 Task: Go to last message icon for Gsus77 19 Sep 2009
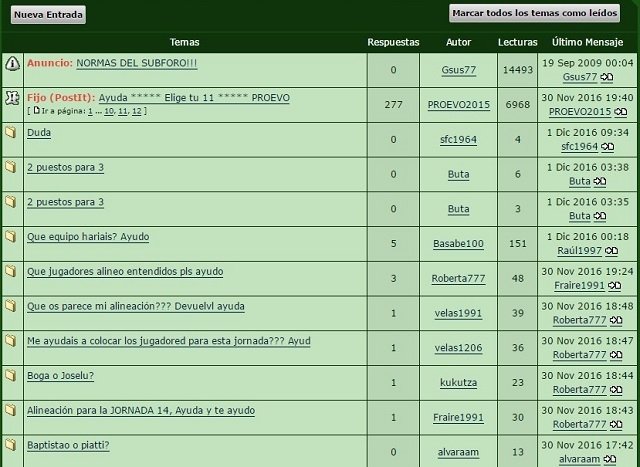(x=607, y=77)
